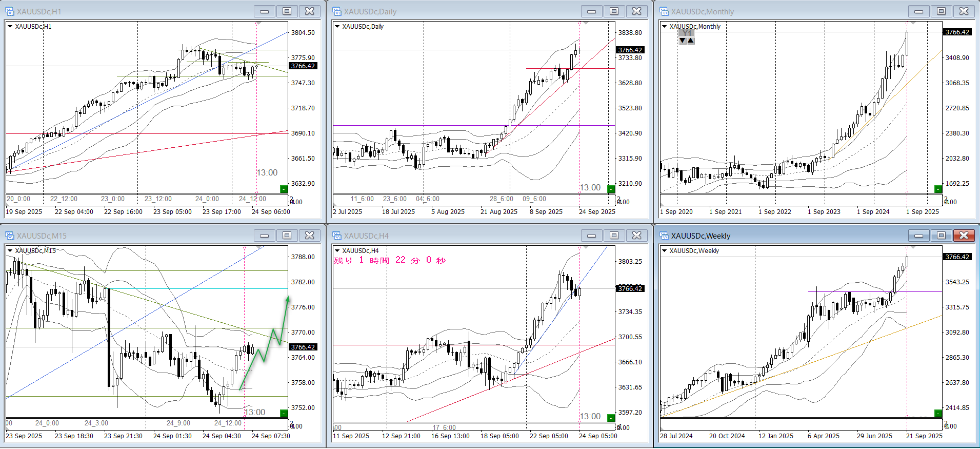Viewport: 980px width, 449px height.
Task: Toggle the green minus square on M15 chart
Action: [284, 413]
